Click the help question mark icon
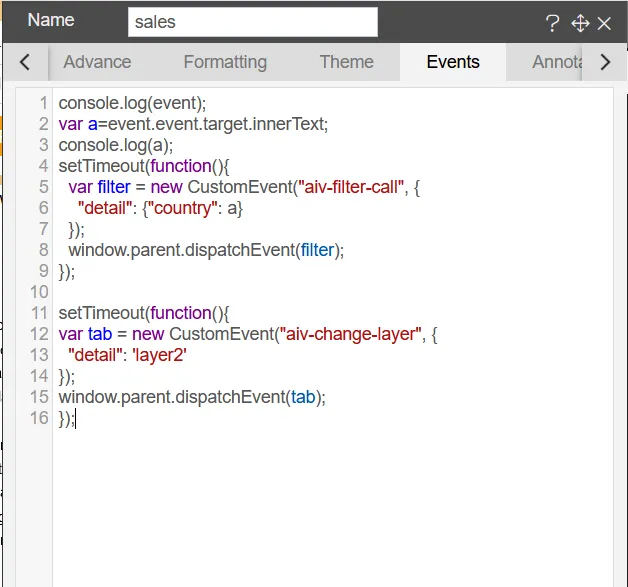The width and height of the screenshot is (628, 587). click(x=552, y=23)
